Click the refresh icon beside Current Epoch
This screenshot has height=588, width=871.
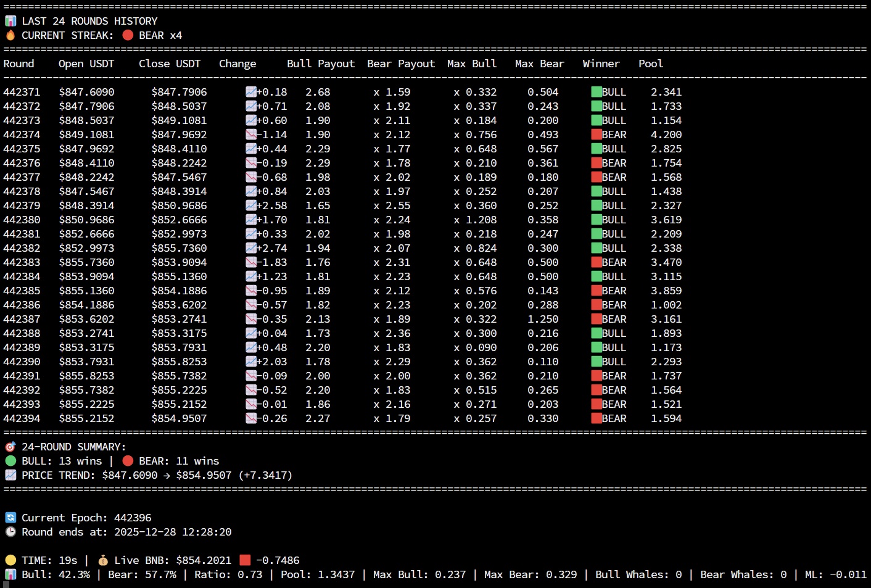tap(10, 518)
